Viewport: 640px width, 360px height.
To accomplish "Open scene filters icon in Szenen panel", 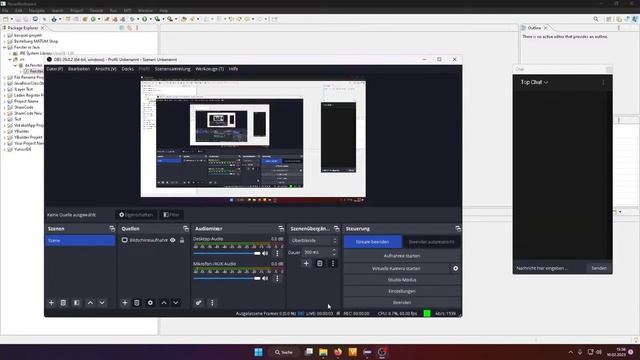I will (x=76, y=303).
